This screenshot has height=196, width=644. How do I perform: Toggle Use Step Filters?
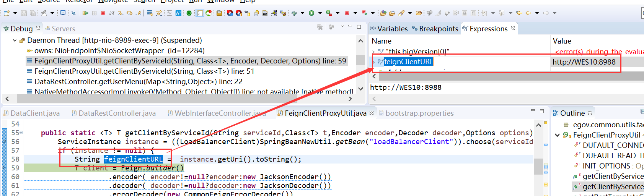[159, 13]
